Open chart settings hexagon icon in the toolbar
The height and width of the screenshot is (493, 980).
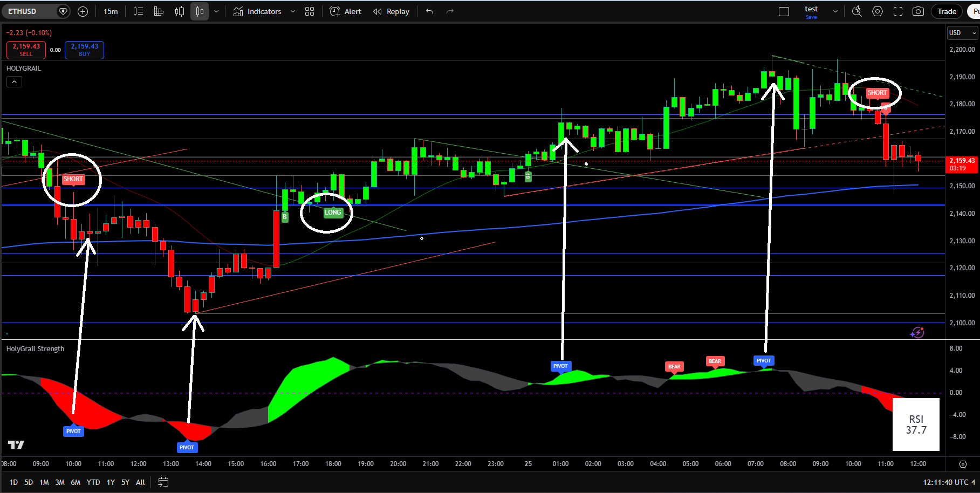878,11
